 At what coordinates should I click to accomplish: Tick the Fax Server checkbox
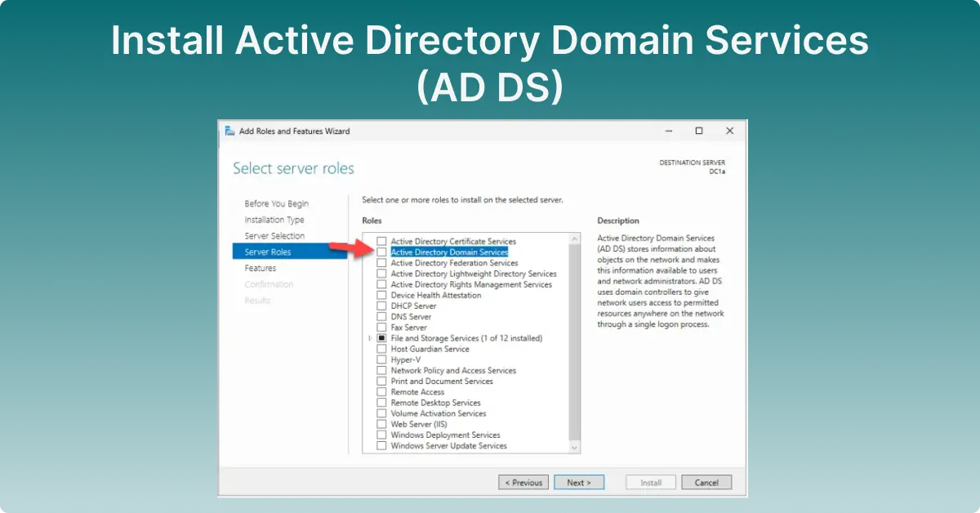click(x=381, y=327)
